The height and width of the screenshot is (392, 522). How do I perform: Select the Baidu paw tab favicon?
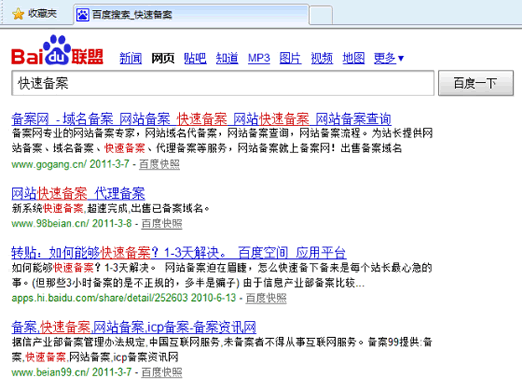[x=82, y=15]
